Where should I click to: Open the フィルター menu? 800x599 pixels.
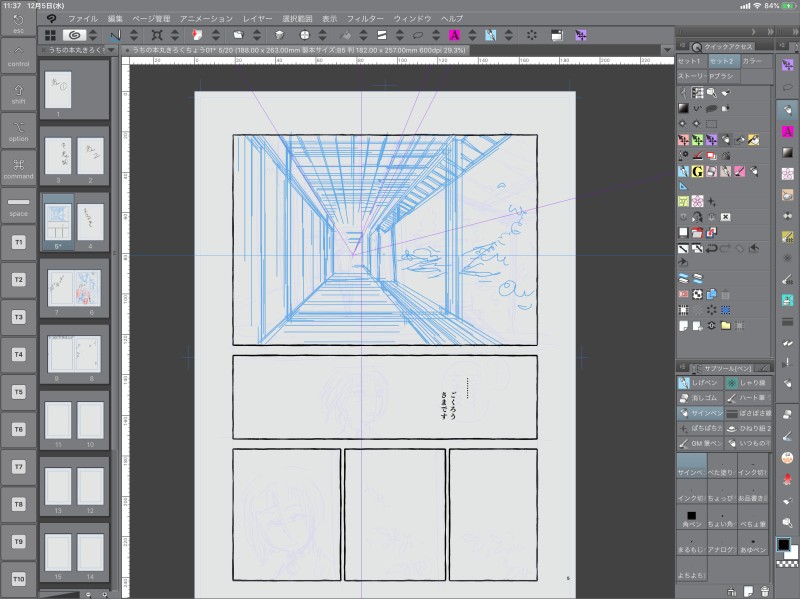[365, 19]
